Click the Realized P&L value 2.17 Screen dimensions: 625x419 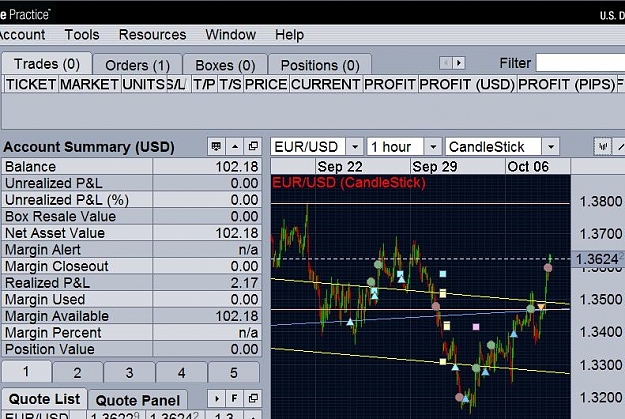pyautogui.click(x=244, y=283)
